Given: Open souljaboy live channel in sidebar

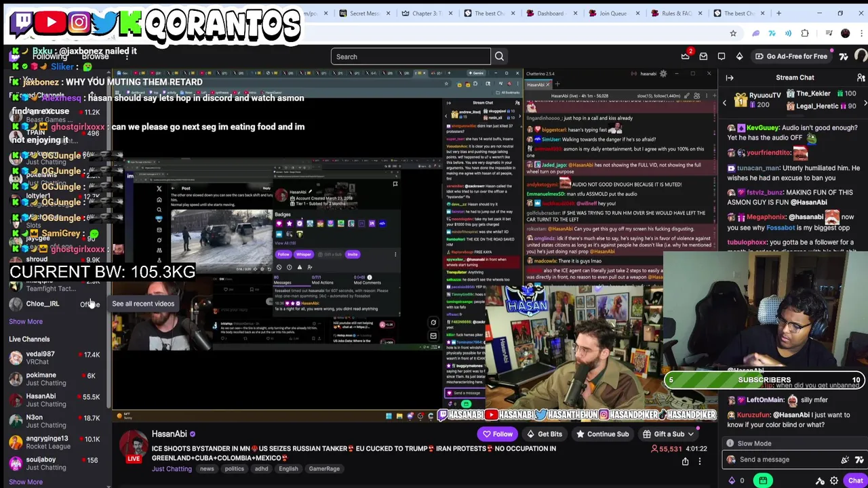Looking at the screenshot, I should [54, 463].
